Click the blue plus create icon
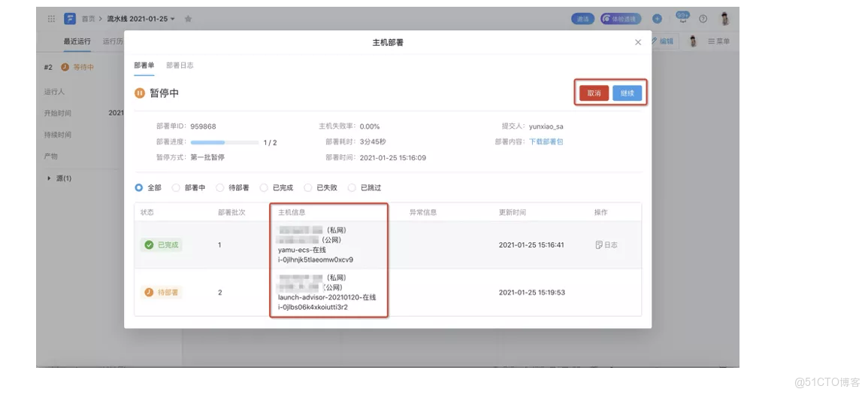 [657, 19]
